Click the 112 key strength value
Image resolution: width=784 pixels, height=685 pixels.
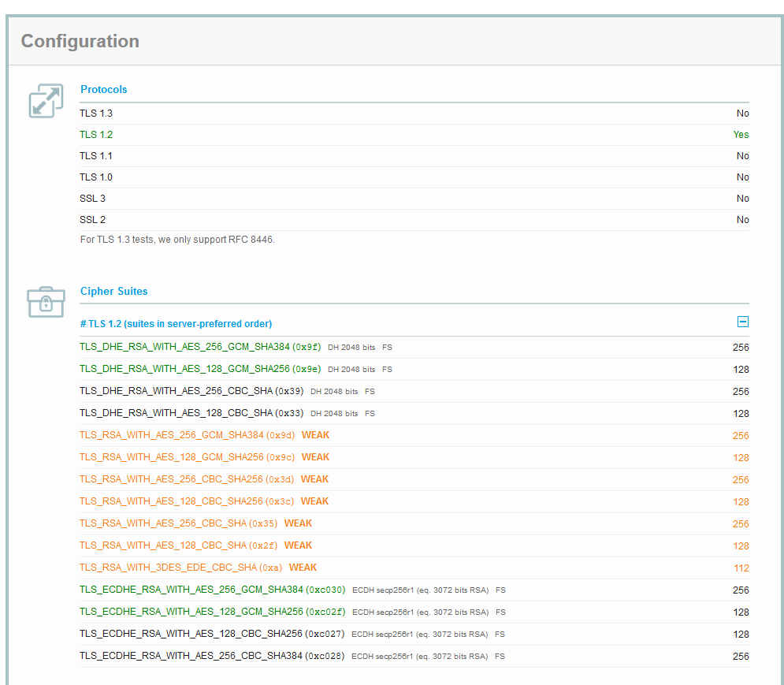tap(741, 568)
